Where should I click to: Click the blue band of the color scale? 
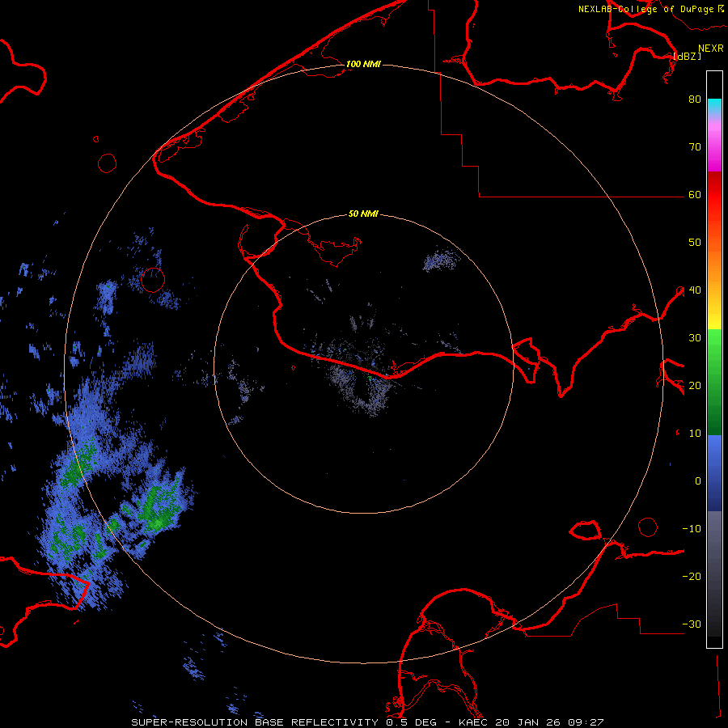click(x=714, y=473)
